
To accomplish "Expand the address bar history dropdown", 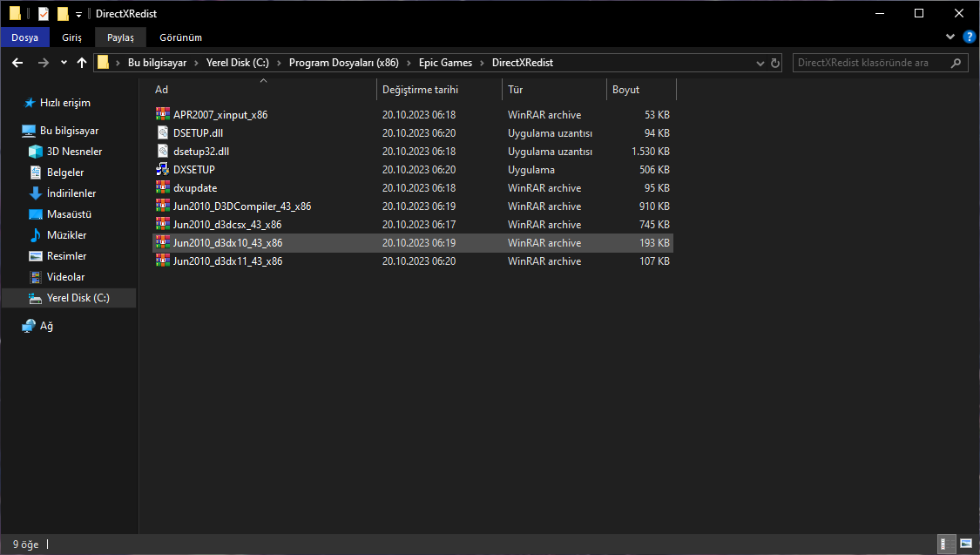I will 760,63.
